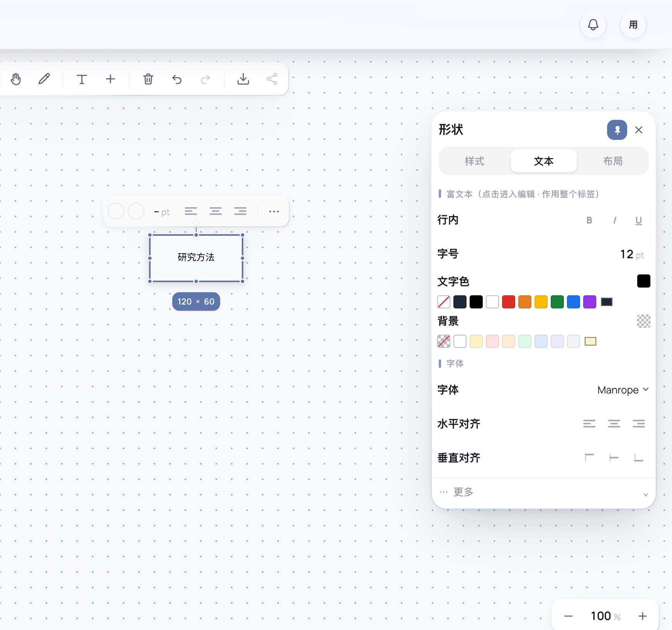Delete selection with trash icon
The height and width of the screenshot is (630, 672).
pos(148,79)
